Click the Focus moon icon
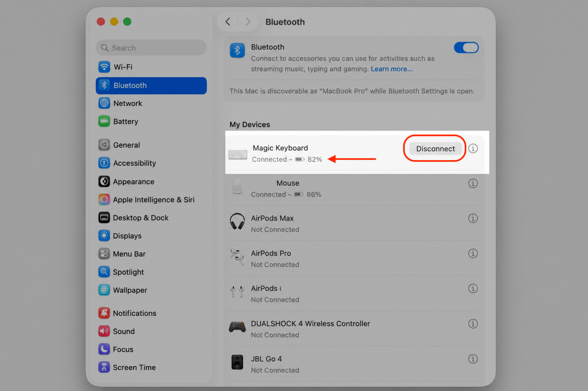 (x=104, y=349)
